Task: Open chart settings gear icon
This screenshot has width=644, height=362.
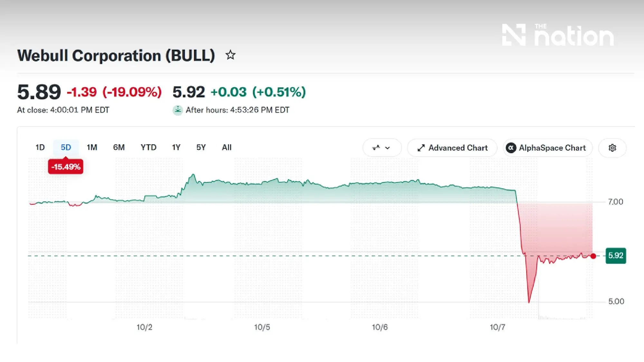Action: point(612,148)
